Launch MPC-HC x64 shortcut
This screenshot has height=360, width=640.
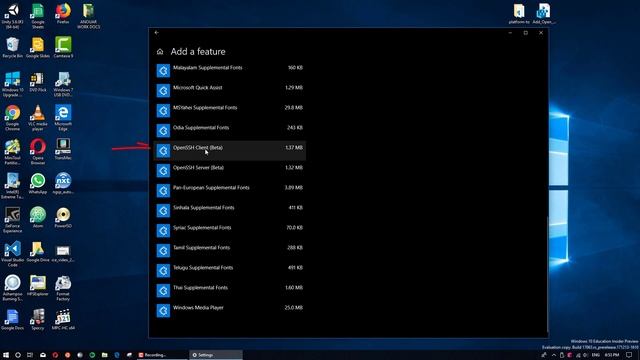[63, 319]
